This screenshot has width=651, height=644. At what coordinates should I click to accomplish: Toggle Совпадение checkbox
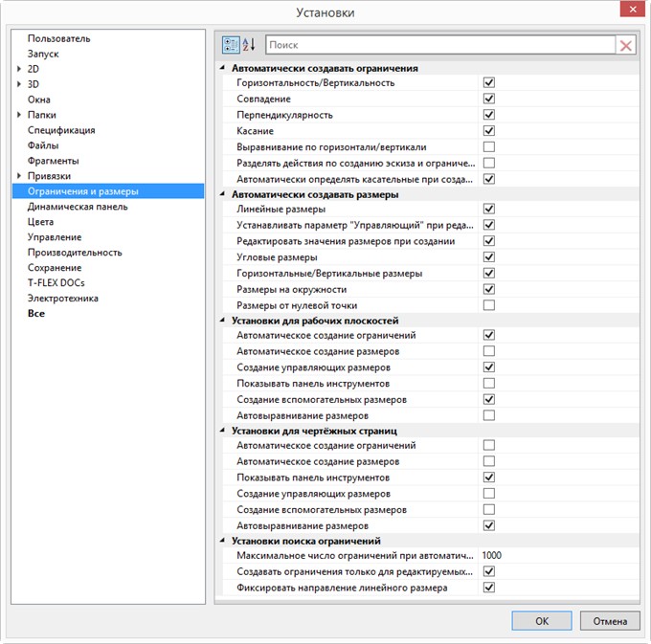click(489, 99)
